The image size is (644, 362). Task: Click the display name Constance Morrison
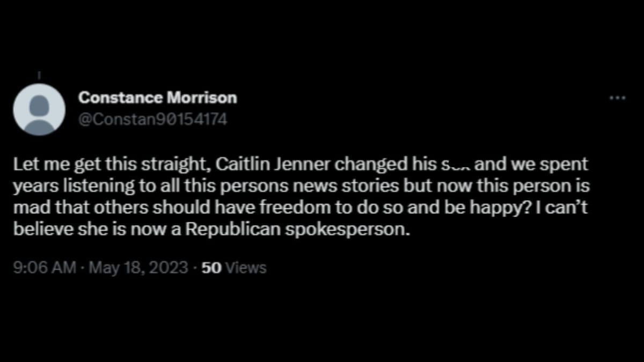[158, 98]
